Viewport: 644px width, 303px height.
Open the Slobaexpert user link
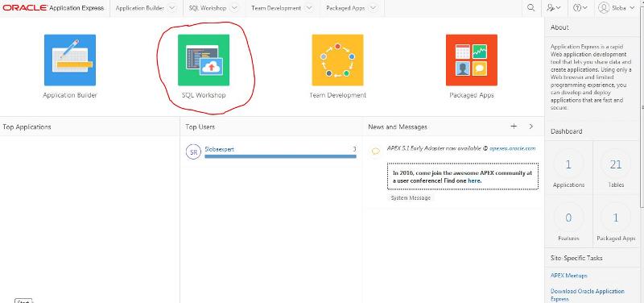coord(219,149)
